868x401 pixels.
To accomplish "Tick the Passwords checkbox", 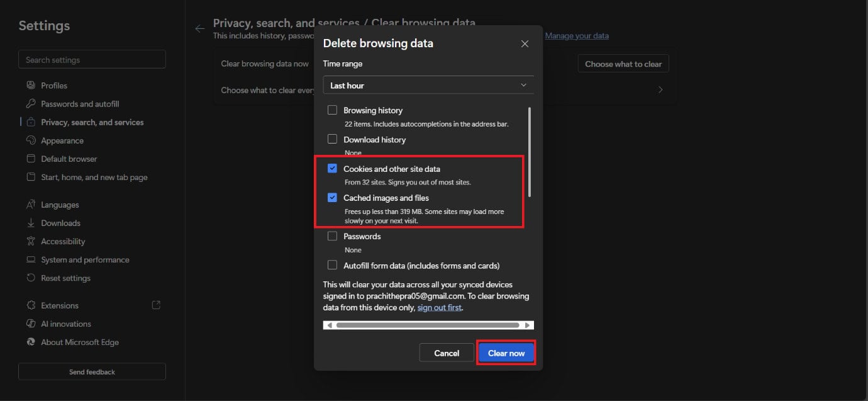I will click(x=332, y=236).
